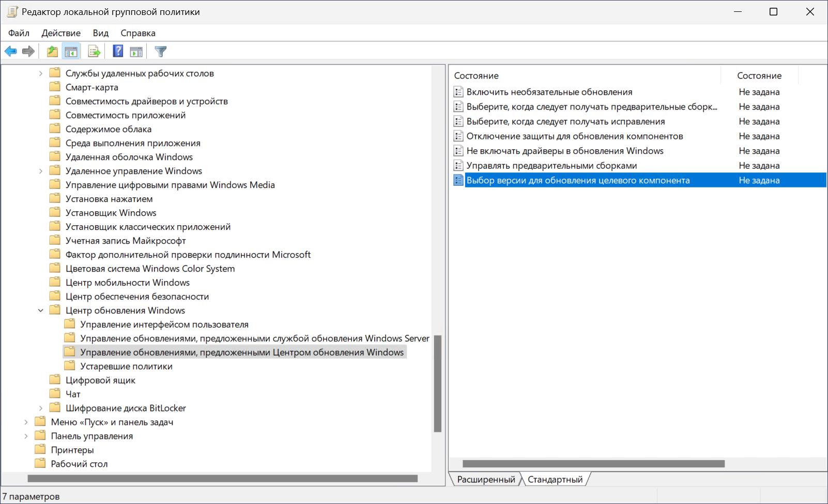Click the folder icon next to 'Чат'
Screen dimensions: 828x504
pyautogui.click(x=55, y=393)
